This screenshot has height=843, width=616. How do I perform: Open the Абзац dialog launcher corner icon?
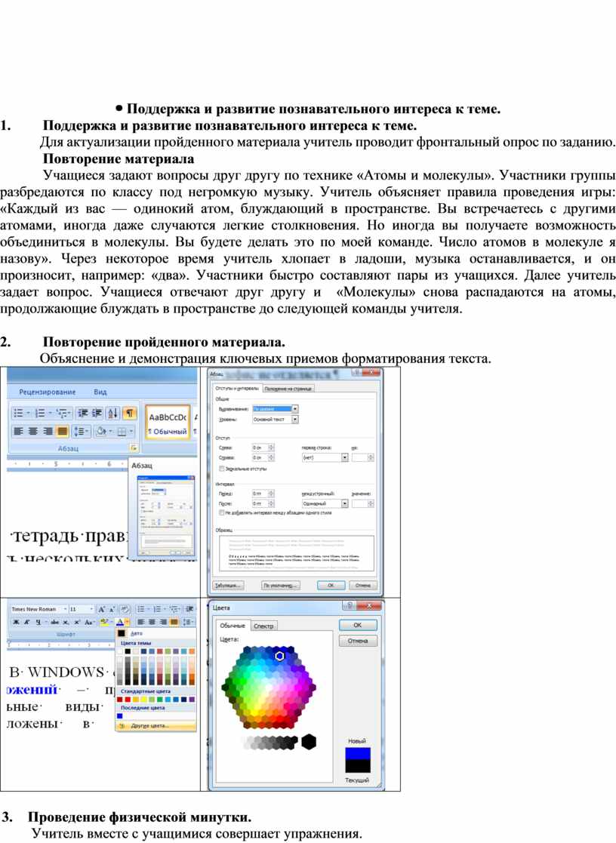click(134, 448)
